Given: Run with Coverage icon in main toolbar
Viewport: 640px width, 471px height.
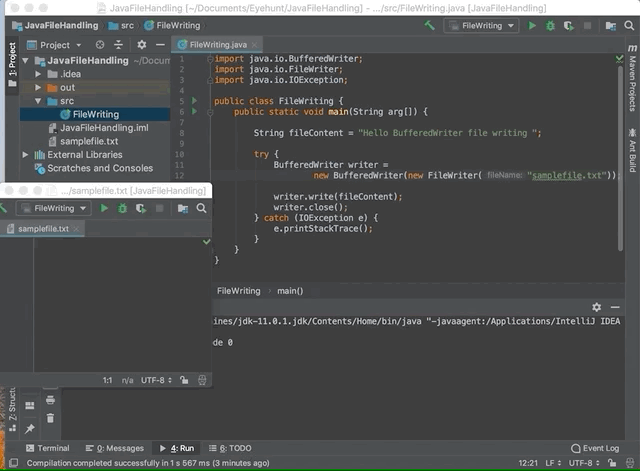Looking at the screenshot, I should [569, 26].
